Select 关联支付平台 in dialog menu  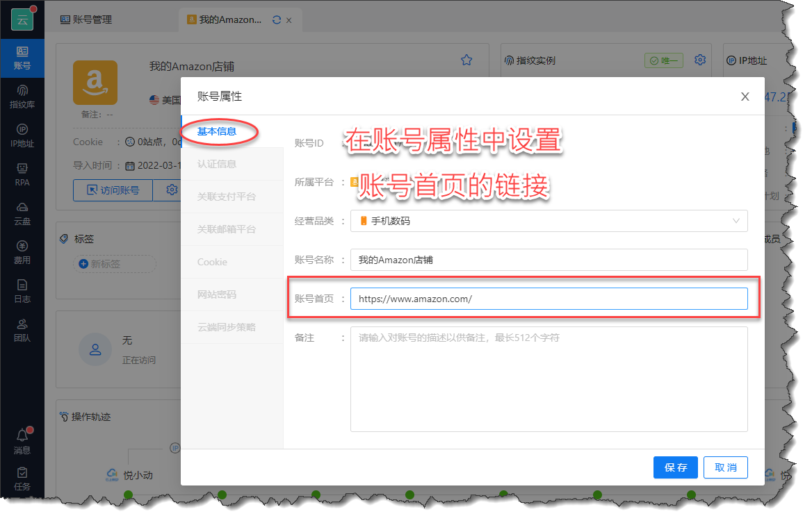click(232, 197)
